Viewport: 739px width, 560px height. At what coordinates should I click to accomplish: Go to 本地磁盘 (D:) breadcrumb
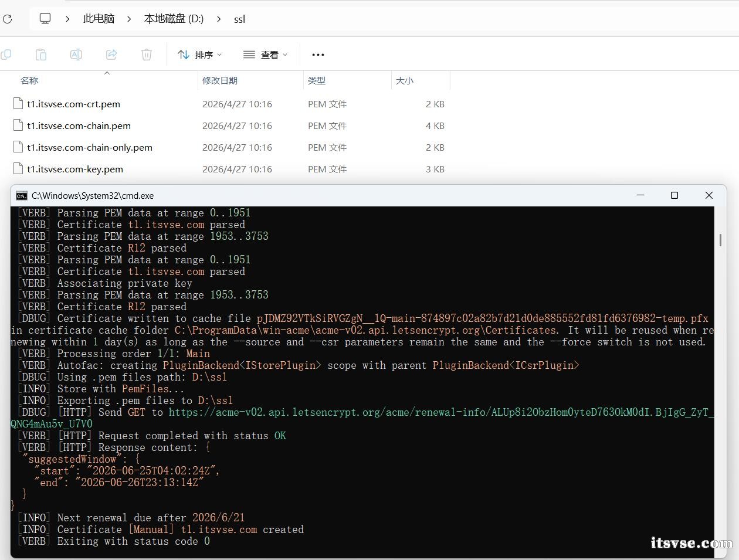[x=174, y=19]
